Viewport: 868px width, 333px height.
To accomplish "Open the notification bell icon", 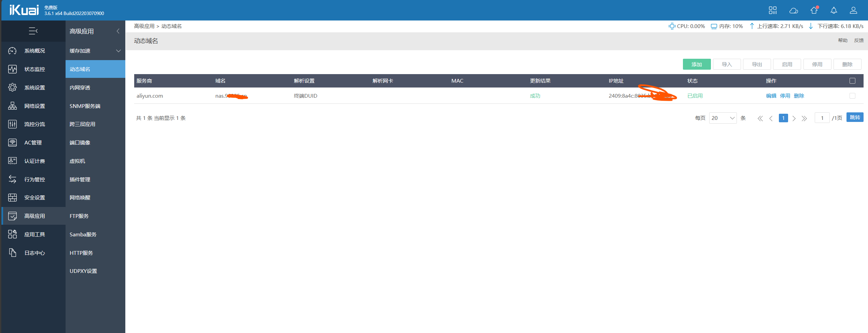I will click(834, 10).
